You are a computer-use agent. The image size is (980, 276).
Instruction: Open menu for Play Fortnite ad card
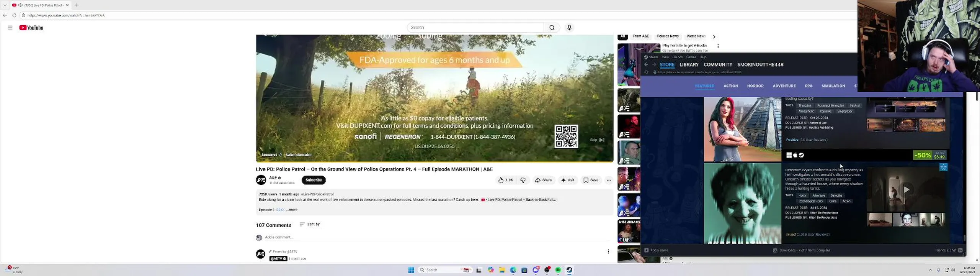(x=718, y=46)
